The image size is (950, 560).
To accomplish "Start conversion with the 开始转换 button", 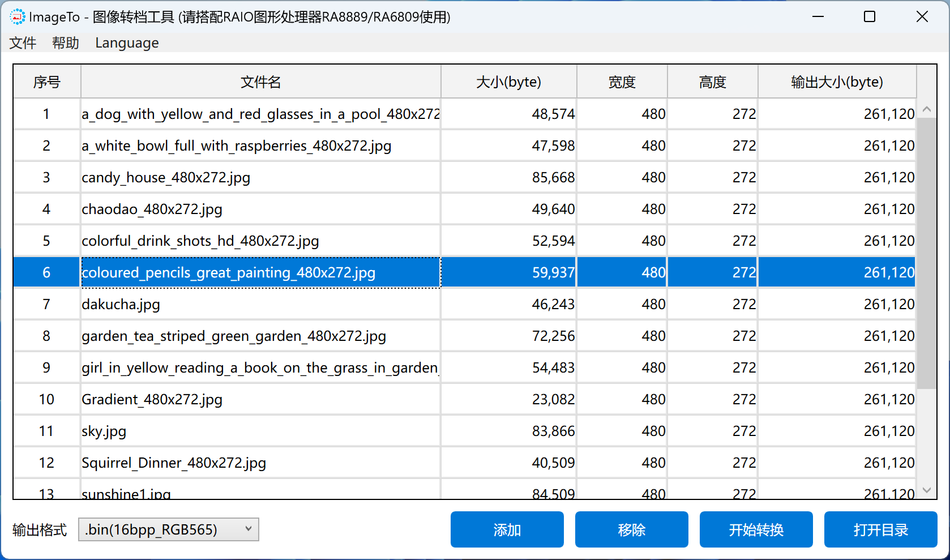I will (x=756, y=529).
